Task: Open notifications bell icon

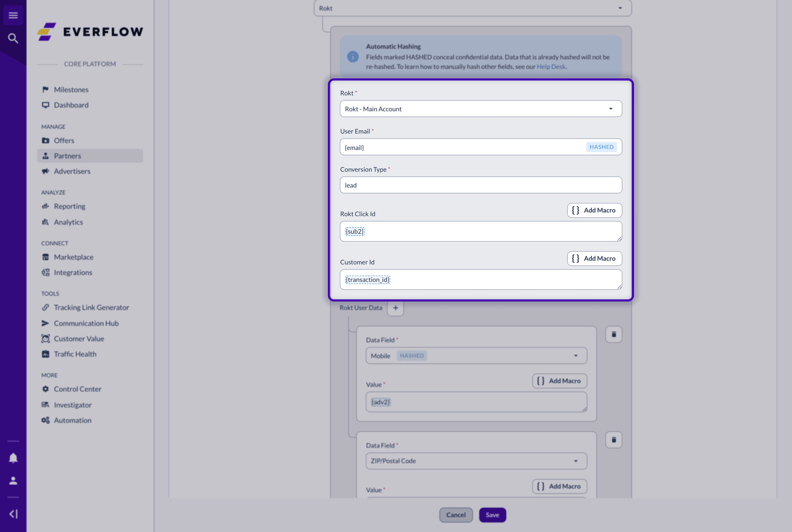Action: 13,458
